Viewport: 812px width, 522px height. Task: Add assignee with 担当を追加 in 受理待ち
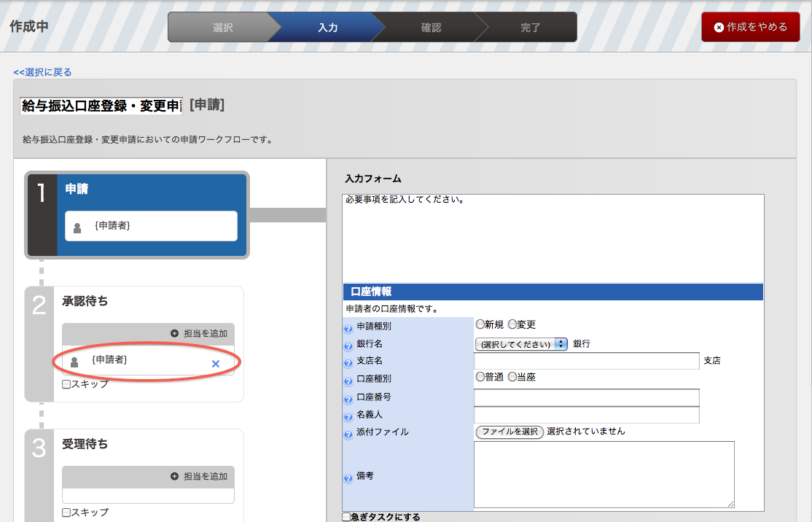200,476
